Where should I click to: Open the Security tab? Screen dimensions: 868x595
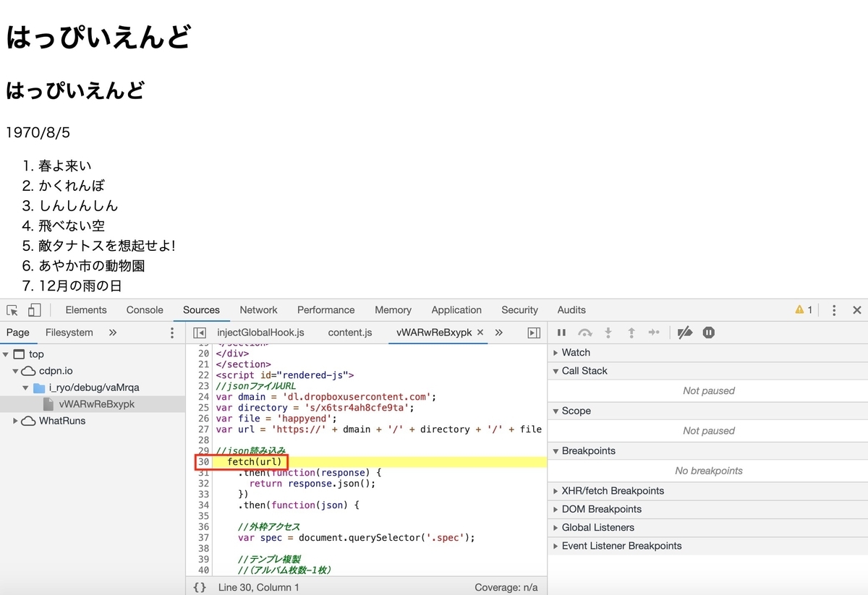tap(519, 310)
